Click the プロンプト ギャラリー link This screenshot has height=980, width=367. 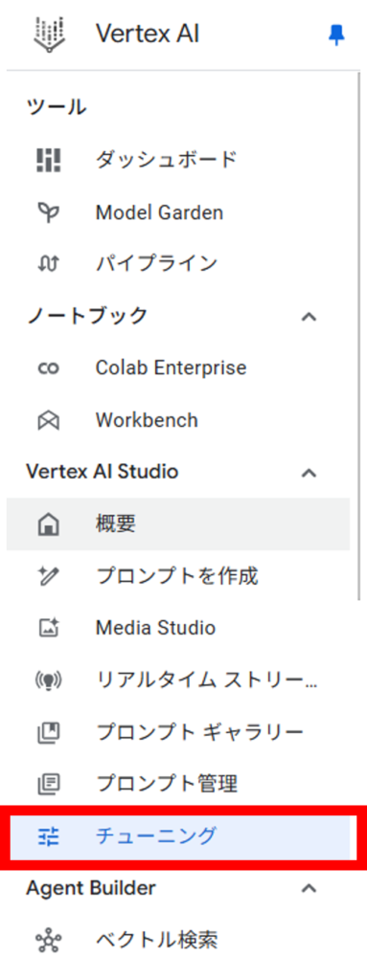click(199, 731)
